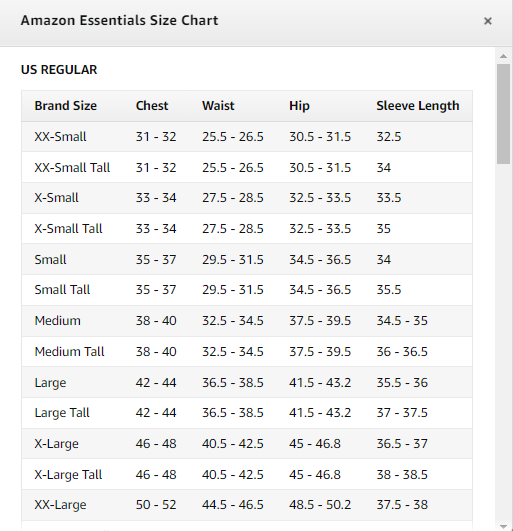Select X-Large chest value 46 - 48
This screenshot has width=513, height=531.
pyautogui.click(x=156, y=444)
